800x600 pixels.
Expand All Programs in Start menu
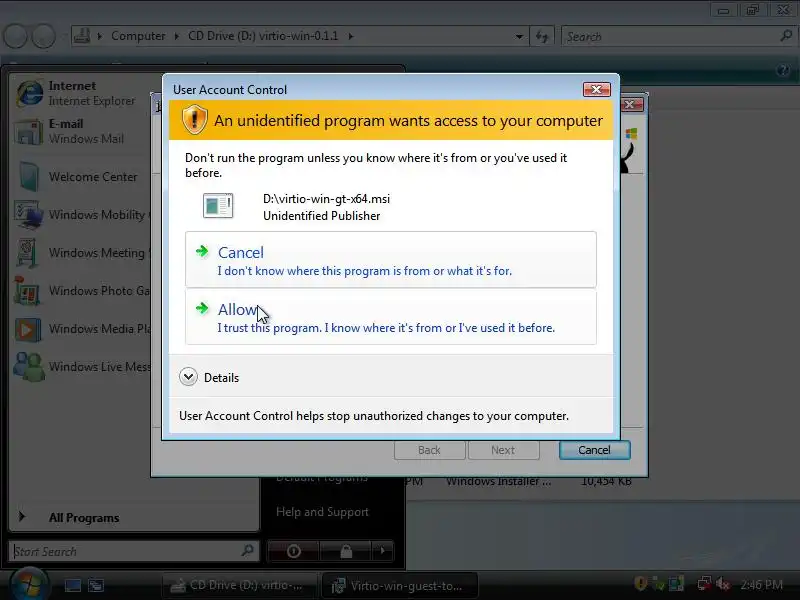coord(84,517)
